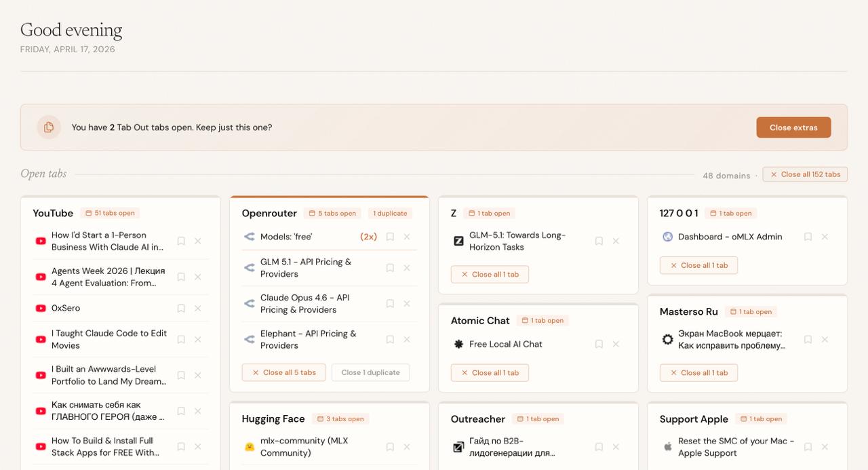Screen dimensions: 868x470
Task: Bookmark 'I Built an Awwwards-Level Portfolio' tab
Action: [x=181, y=375]
